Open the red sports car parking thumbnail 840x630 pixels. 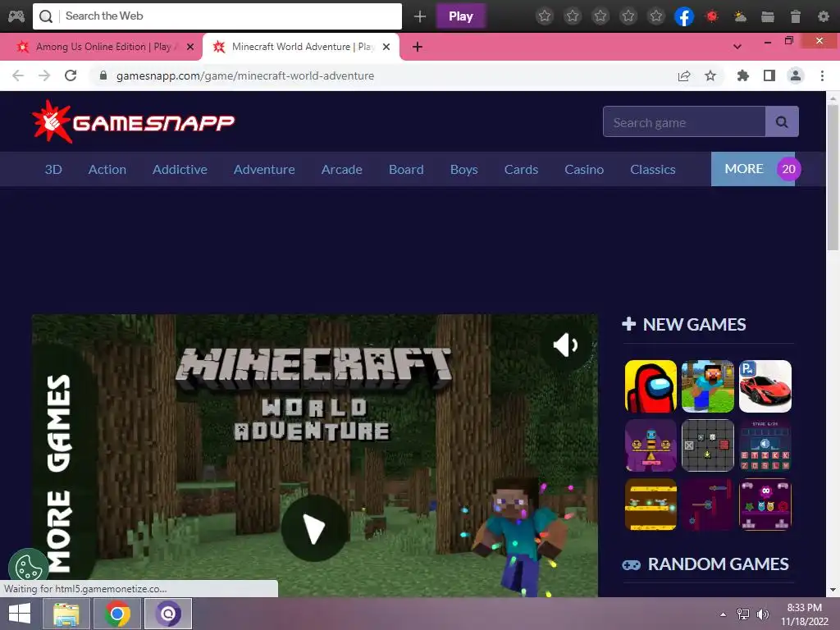click(x=765, y=386)
